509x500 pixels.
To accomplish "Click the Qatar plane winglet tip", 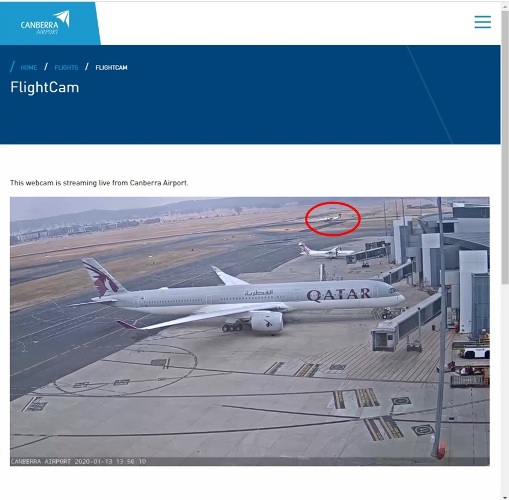I will click(x=127, y=324).
